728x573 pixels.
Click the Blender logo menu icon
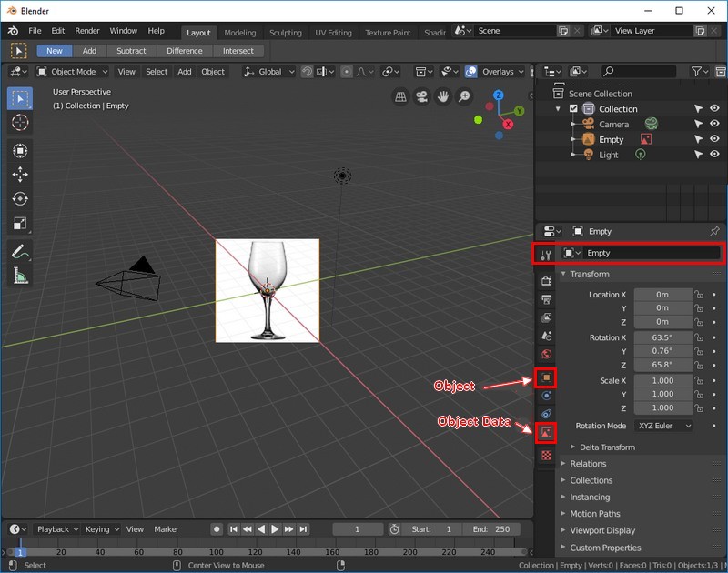click(x=13, y=31)
